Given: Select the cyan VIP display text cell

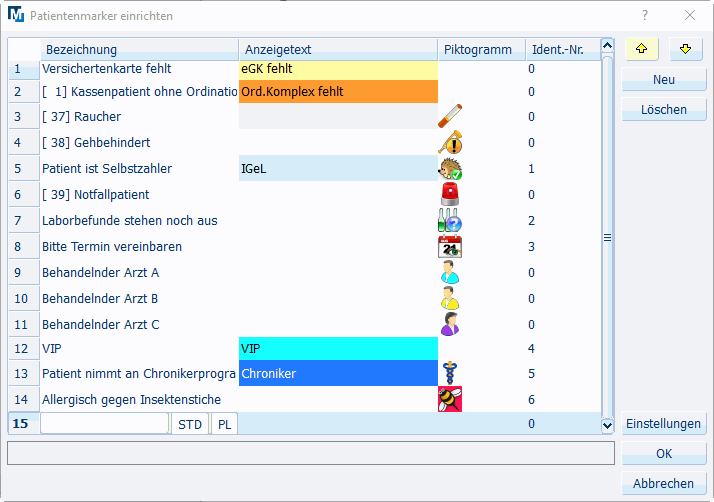Looking at the screenshot, I should point(338,348).
